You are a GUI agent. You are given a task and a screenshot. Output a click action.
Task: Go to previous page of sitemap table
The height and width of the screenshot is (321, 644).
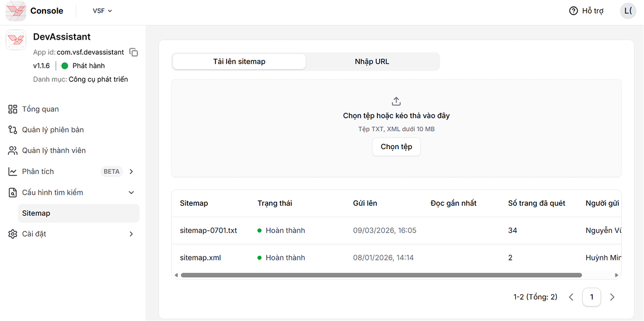coord(571,297)
